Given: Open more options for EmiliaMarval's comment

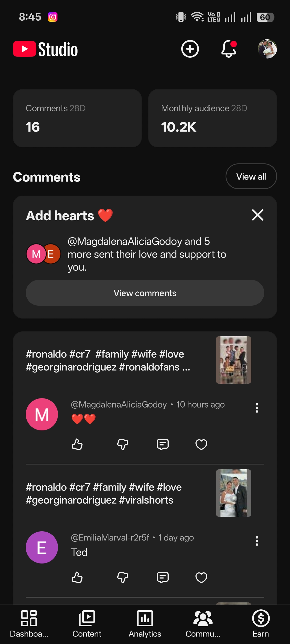Looking at the screenshot, I should (x=257, y=541).
